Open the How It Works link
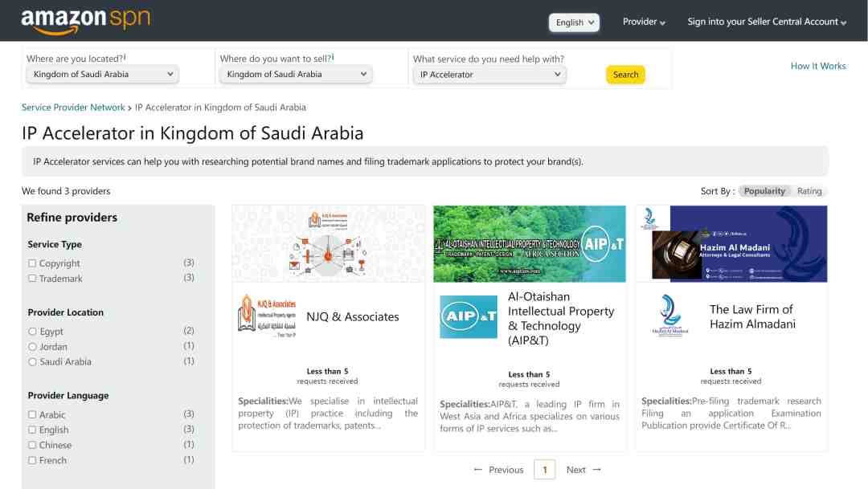 (818, 66)
